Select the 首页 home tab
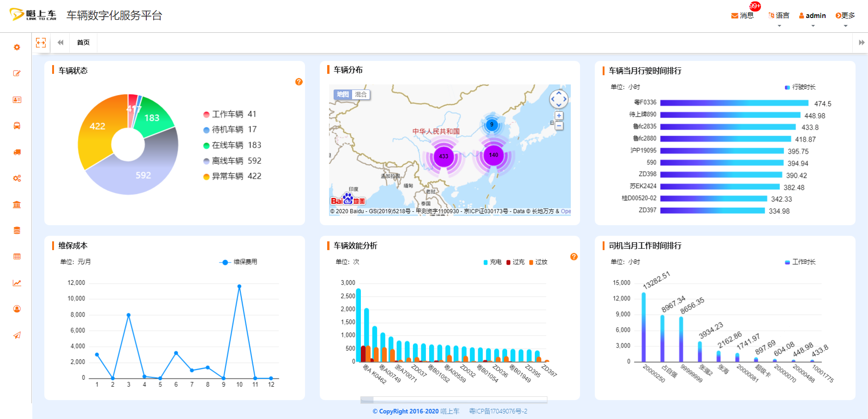The width and height of the screenshot is (868, 419). coord(84,43)
